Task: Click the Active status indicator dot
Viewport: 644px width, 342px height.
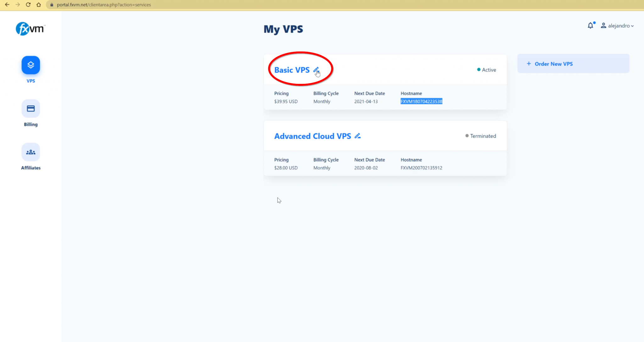Action: pyautogui.click(x=479, y=69)
